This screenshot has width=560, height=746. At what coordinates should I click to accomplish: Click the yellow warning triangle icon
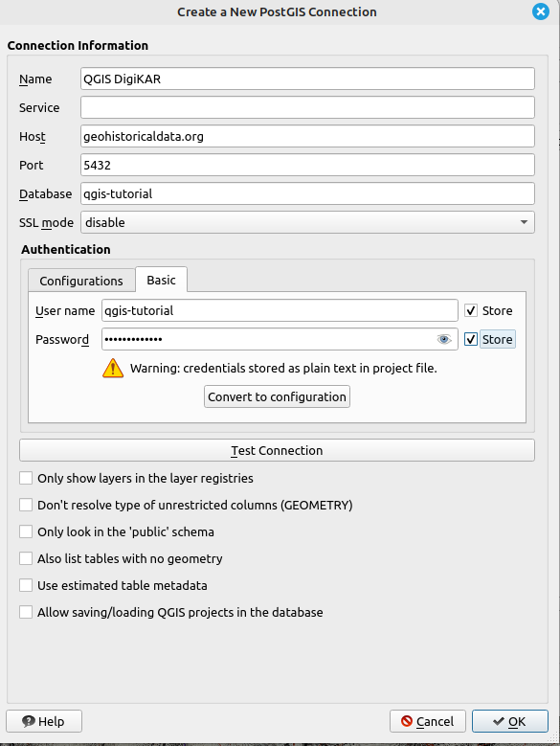pyautogui.click(x=113, y=369)
